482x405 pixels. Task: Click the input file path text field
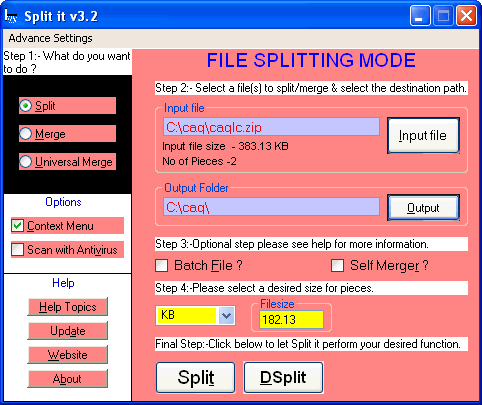[271, 127]
